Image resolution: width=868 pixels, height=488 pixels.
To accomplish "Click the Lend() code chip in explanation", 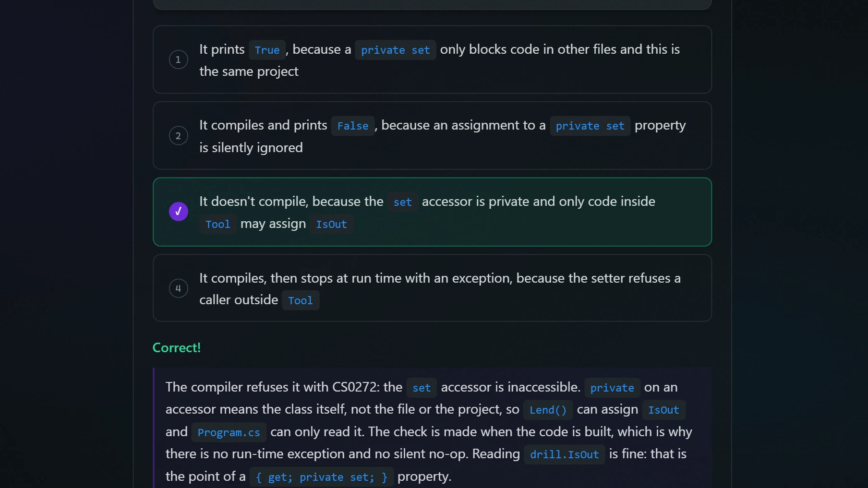I will [x=548, y=410].
